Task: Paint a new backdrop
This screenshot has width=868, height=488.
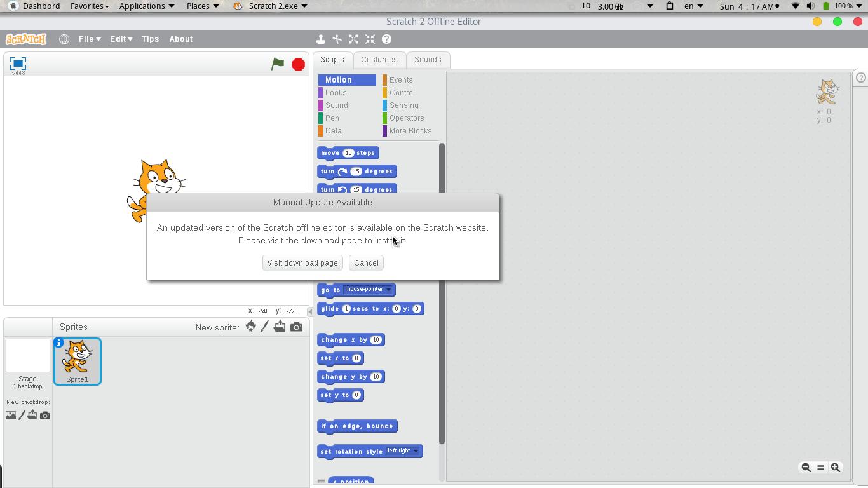Action: click(x=22, y=415)
